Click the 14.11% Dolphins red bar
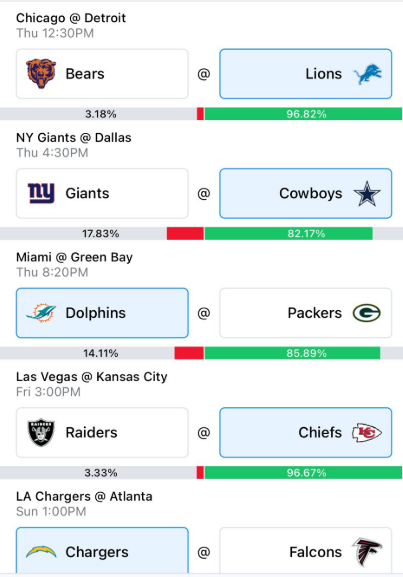Screen dimensions: 403x577 189,353
